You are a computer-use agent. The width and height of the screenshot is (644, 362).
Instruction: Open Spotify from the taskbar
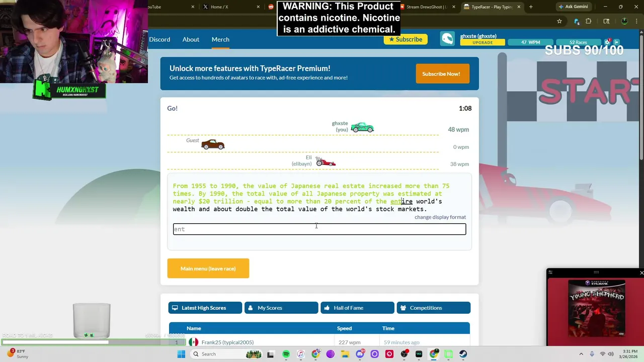(286, 354)
